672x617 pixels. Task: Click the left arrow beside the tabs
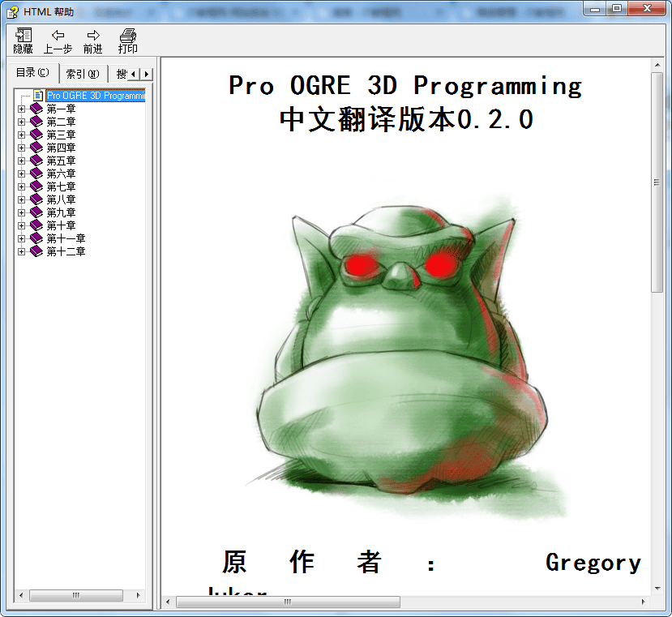tap(133, 73)
